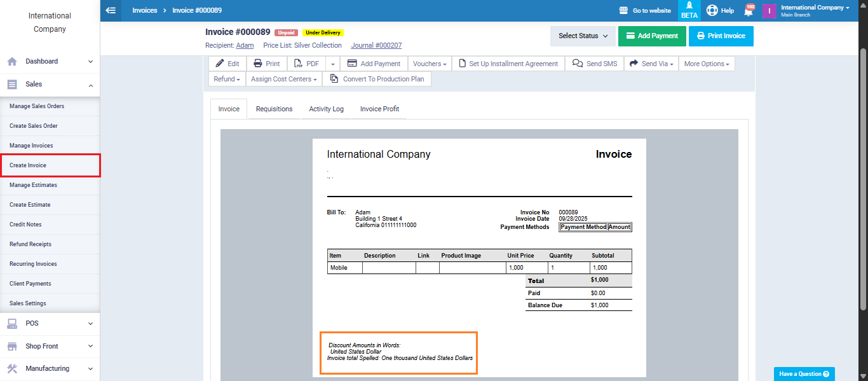This screenshot has height=381, width=868.
Task: Click the green Add Payment button
Action: pos(652,36)
